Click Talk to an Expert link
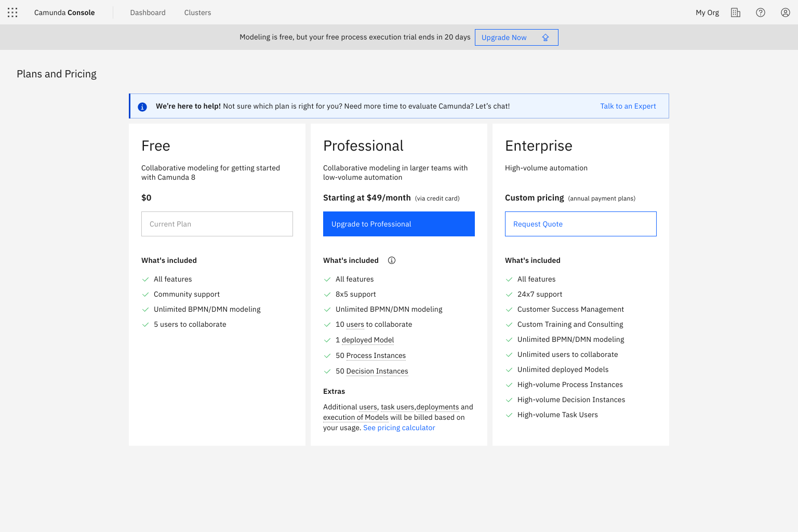798x532 pixels. [628, 106]
